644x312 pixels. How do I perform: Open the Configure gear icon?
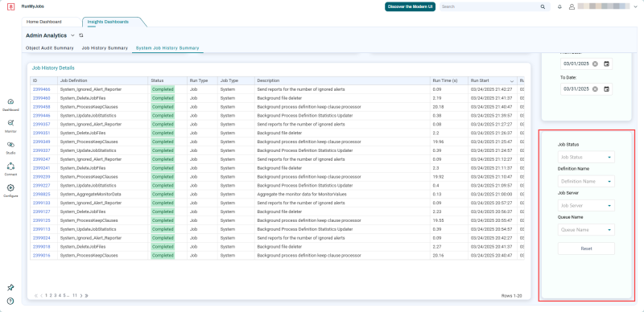coord(11,187)
